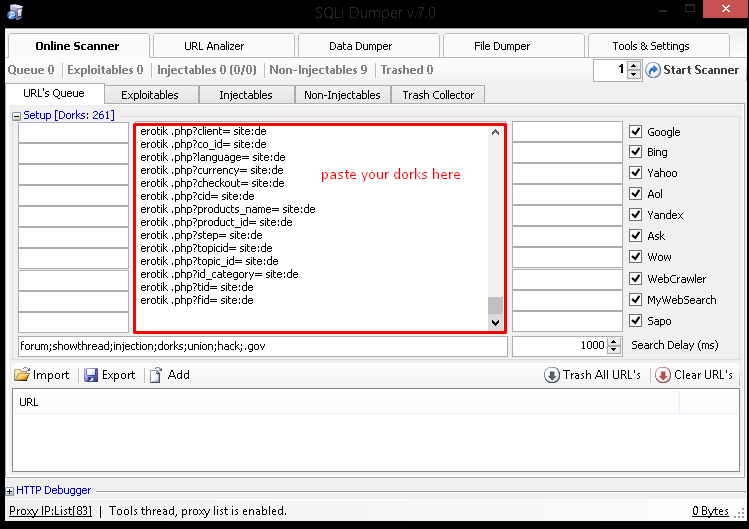This screenshot has width=749, height=529.
Task: Increase the scanner thread count stepper
Action: [634, 66]
